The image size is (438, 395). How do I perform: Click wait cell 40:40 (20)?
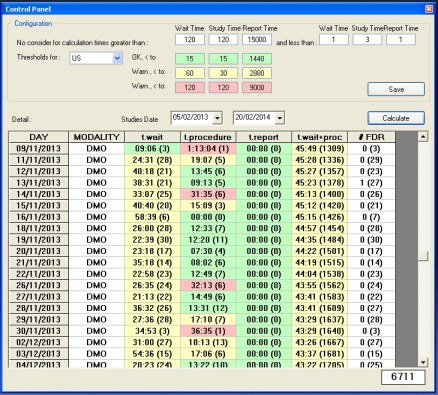(x=152, y=205)
